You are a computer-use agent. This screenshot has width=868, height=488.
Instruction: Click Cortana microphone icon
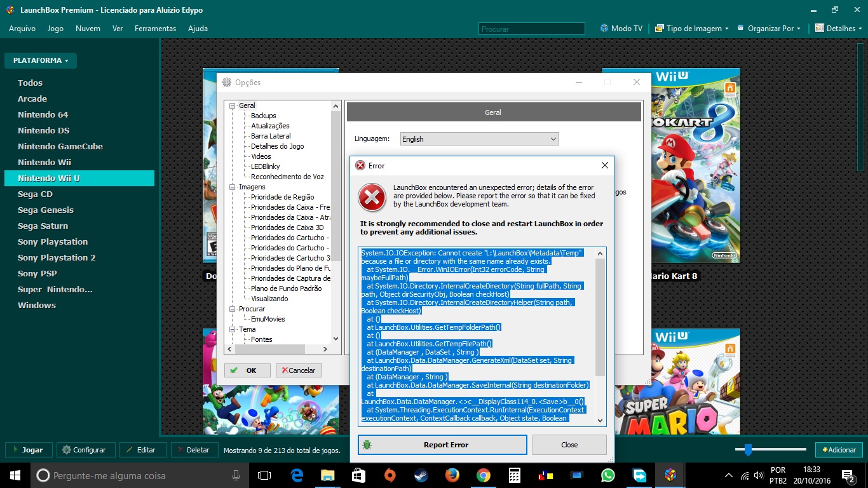tap(236, 475)
